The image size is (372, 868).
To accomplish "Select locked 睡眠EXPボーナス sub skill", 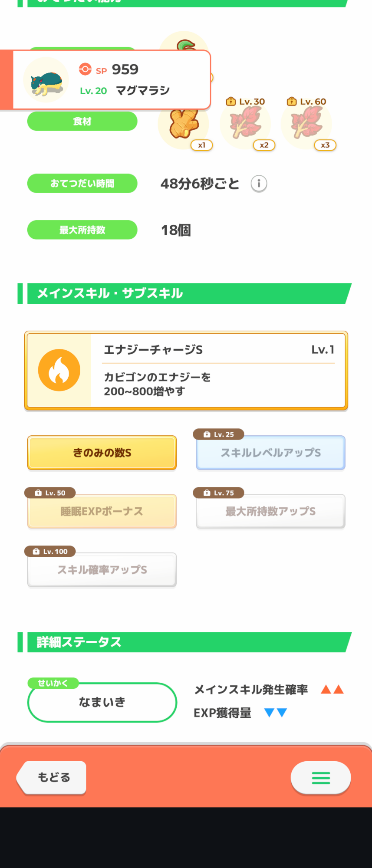I will [102, 511].
